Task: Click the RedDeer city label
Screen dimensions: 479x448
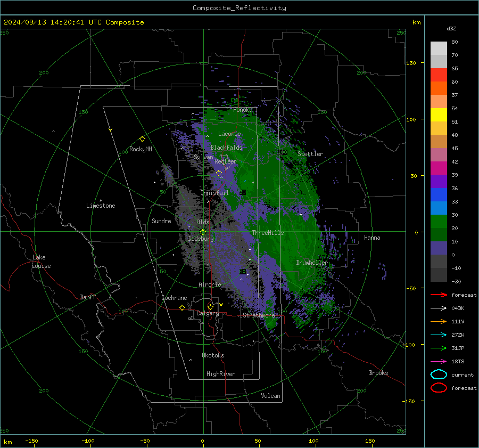Action: pyautogui.click(x=226, y=161)
